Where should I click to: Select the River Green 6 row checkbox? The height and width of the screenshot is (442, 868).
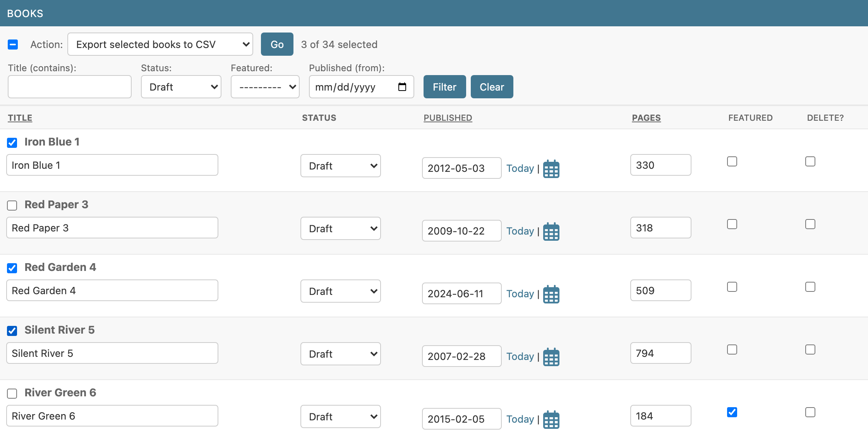[12, 393]
